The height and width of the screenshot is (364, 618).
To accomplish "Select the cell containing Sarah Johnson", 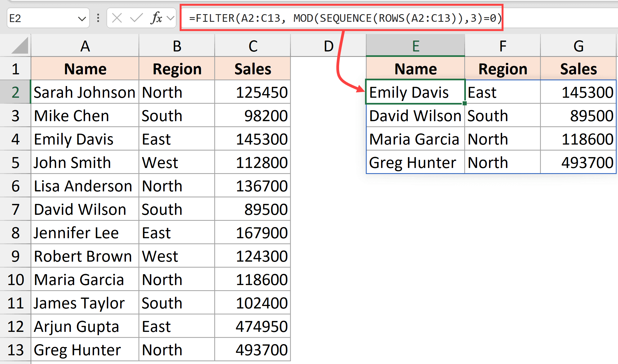I will click(x=85, y=92).
